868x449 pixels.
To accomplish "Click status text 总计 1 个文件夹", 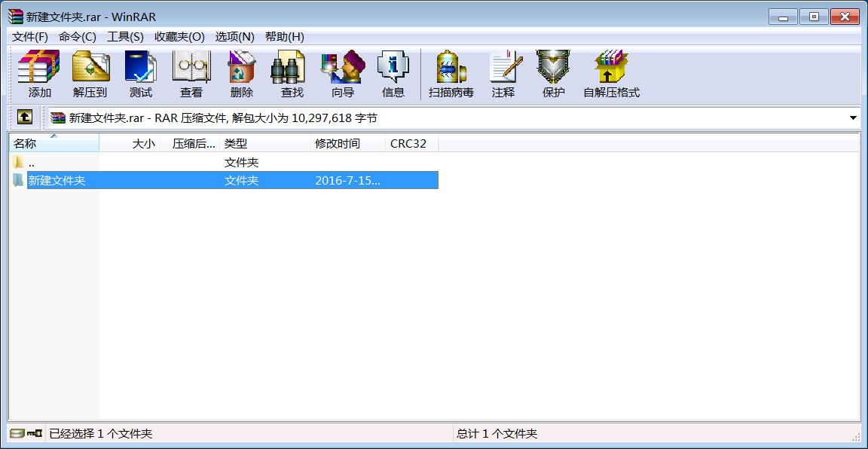I will click(x=497, y=433).
